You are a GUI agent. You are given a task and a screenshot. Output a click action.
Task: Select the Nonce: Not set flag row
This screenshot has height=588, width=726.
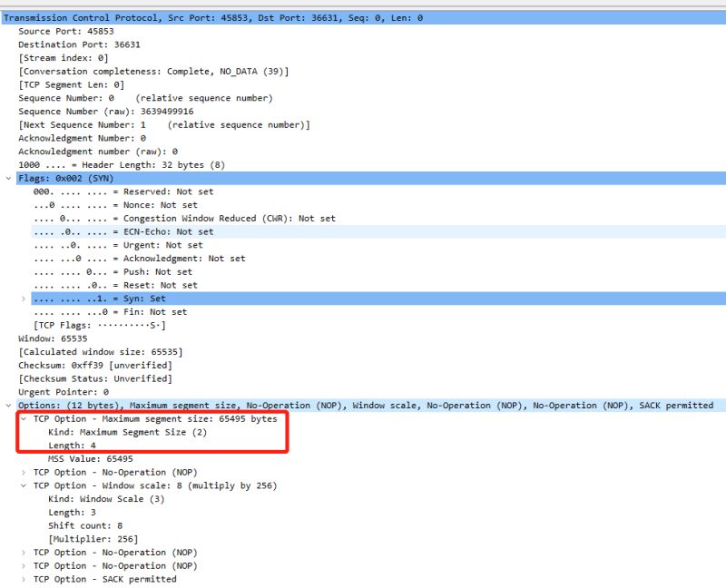tap(115, 205)
